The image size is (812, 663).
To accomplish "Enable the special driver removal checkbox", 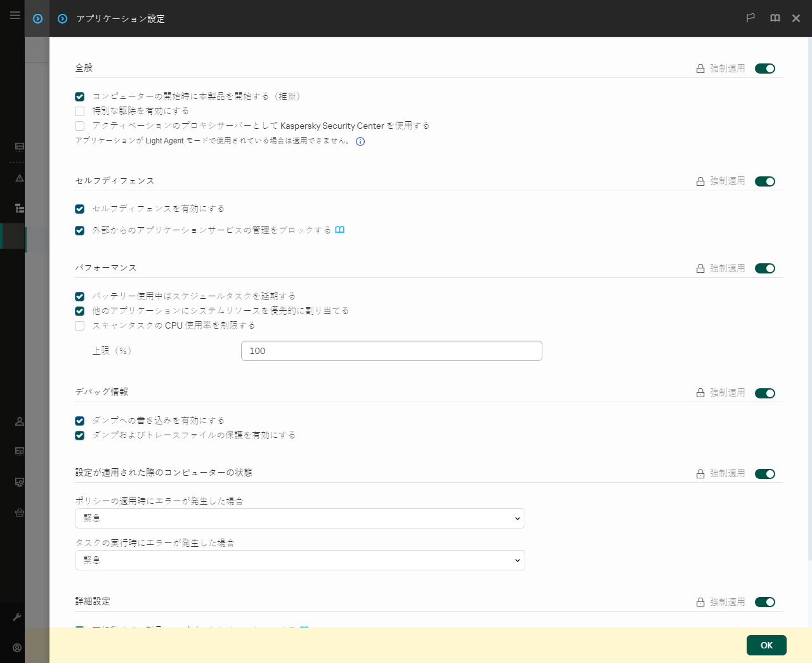I will pyautogui.click(x=79, y=110).
